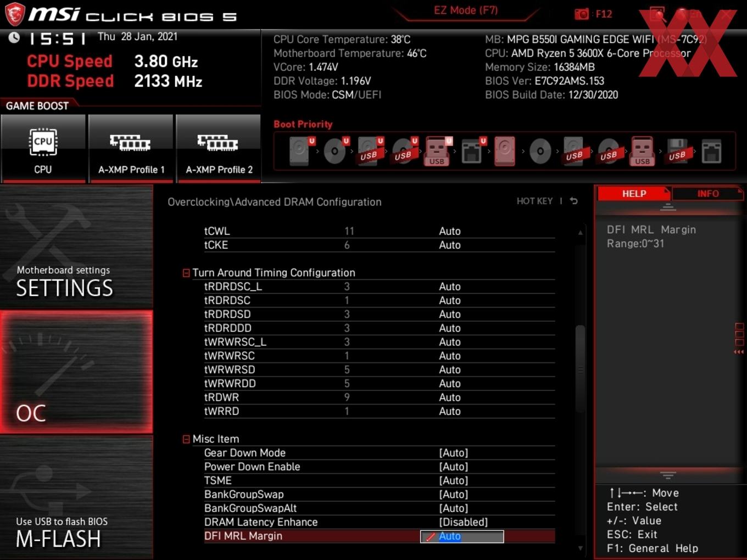747x560 pixels.
Task: Select the legacy CD/DVD boot icon without U badge
Action: coord(540,151)
